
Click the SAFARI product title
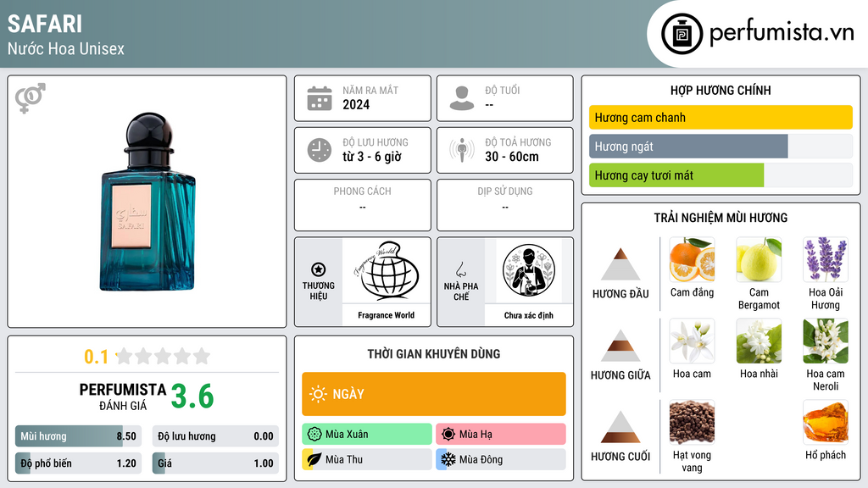click(45, 24)
